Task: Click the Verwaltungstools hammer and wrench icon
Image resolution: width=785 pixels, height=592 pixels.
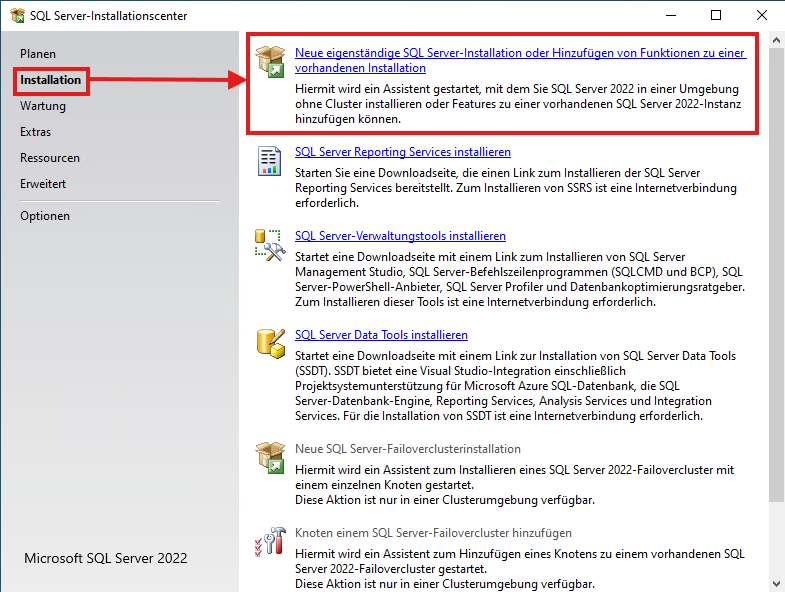Action: tap(270, 245)
